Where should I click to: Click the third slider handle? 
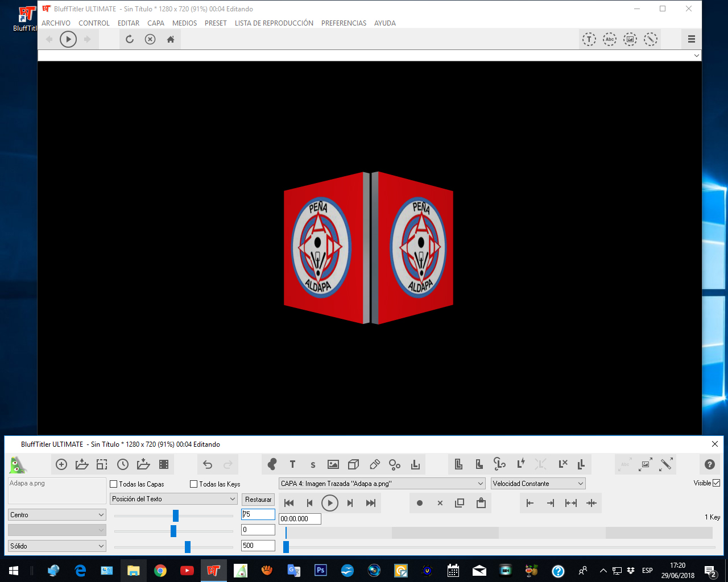(188, 547)
